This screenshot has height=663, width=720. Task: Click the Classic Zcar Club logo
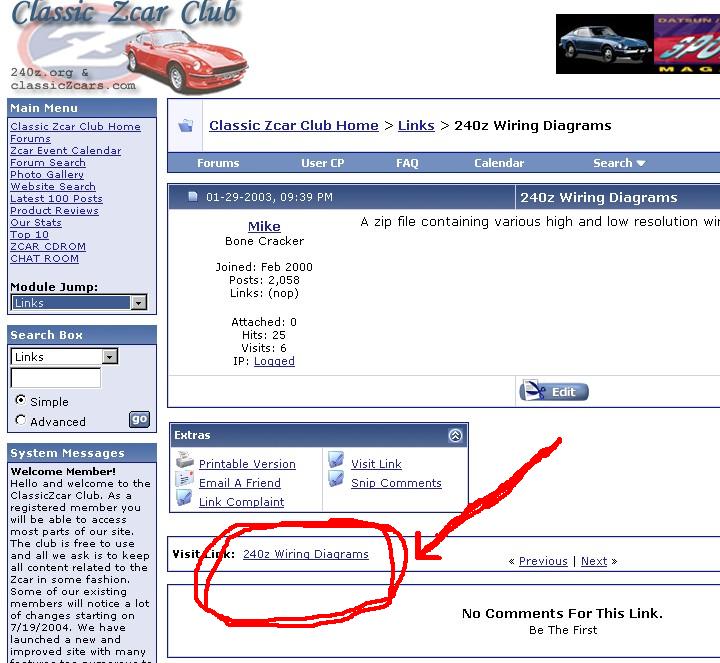pos(129,46)
